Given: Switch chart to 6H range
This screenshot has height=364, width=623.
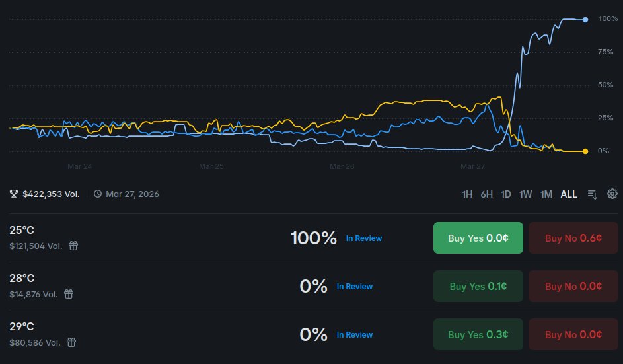Looking at the screenshot, I should (x=487, y=194).
